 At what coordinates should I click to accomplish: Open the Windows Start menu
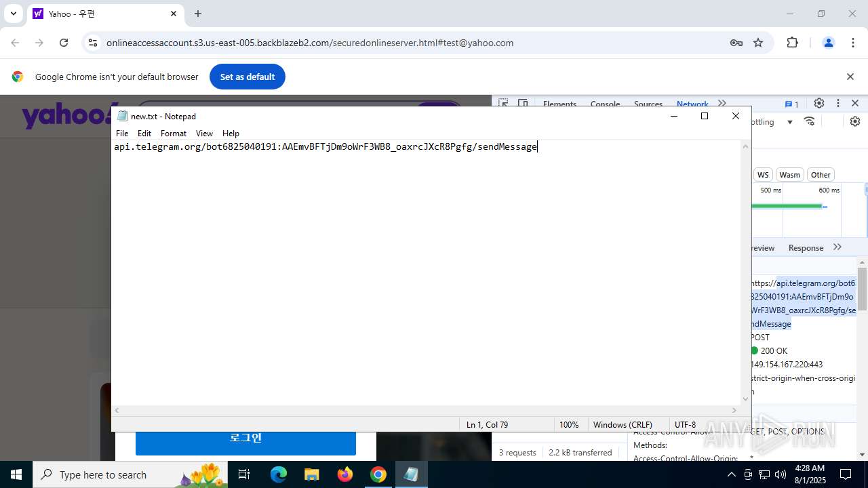click(16, 474)
